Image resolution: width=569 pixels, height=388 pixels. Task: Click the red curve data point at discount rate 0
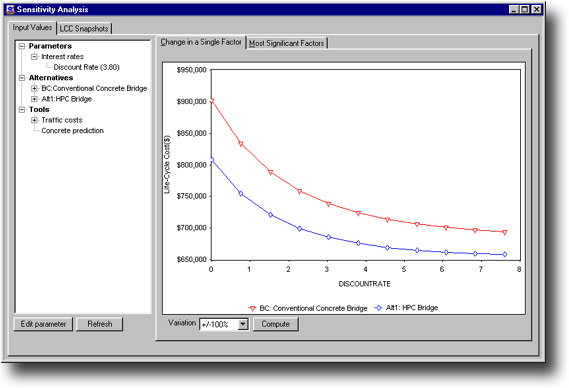[212, 101]
